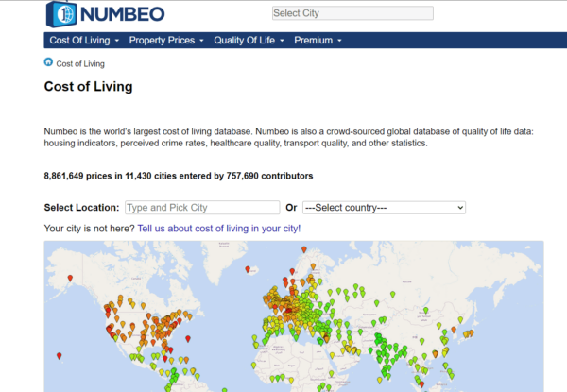This screenshot has width=567, height=392.
Task: Open 'Tell us about cost of living' link
Action: pos(219,229)
